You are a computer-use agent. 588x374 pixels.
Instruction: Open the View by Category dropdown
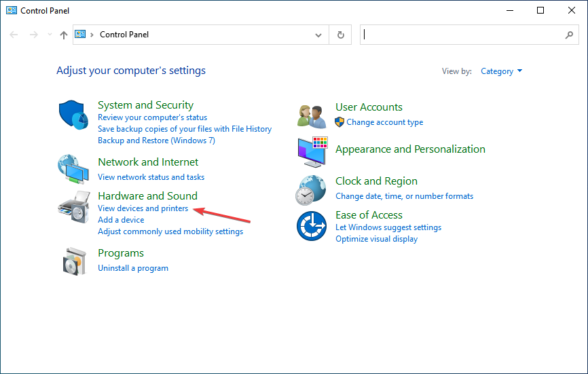(x=501, y=71)
